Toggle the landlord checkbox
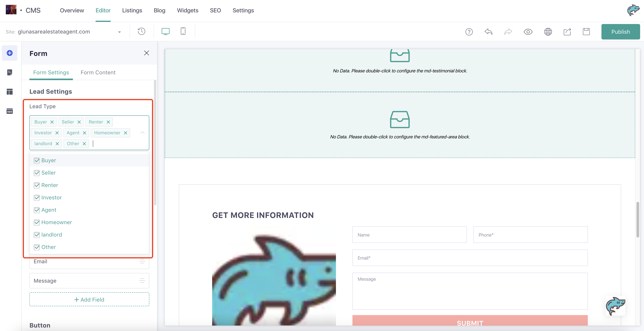The image size is (644, 331). click(x=37, y=235)
